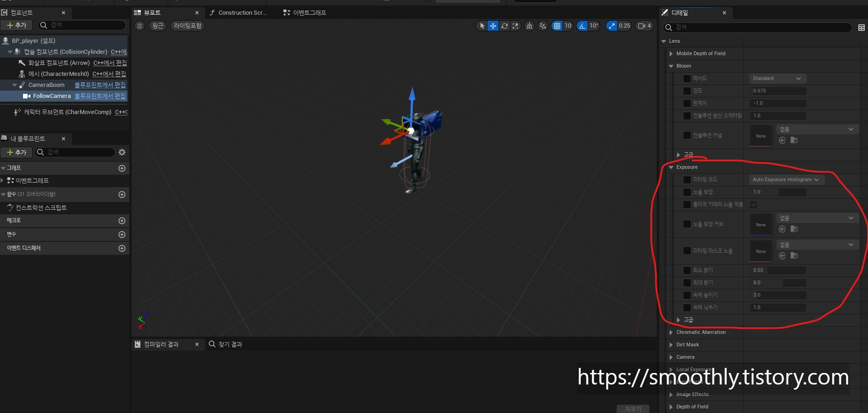
Task: Toggle scale snapping icon
Action: pyautogui.click(x=612, y=26)
